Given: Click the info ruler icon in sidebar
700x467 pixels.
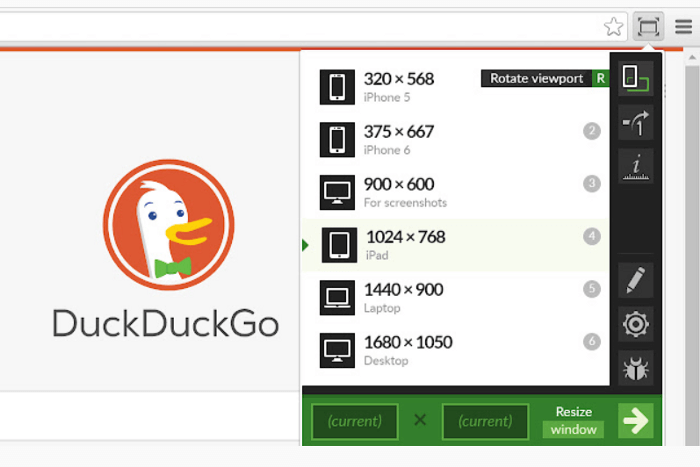Looking at the screenshot, I should click(x=636, y=166).
